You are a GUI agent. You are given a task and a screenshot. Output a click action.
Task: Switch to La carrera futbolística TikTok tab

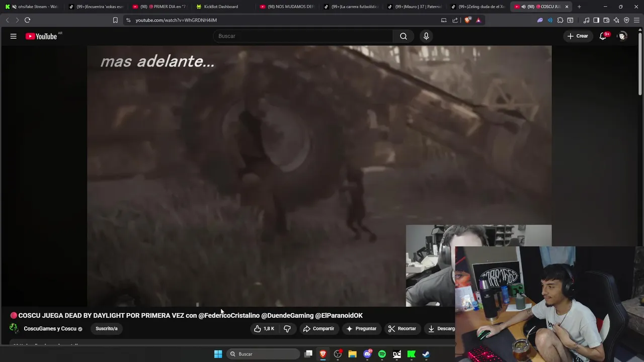(x=351, y=7)
